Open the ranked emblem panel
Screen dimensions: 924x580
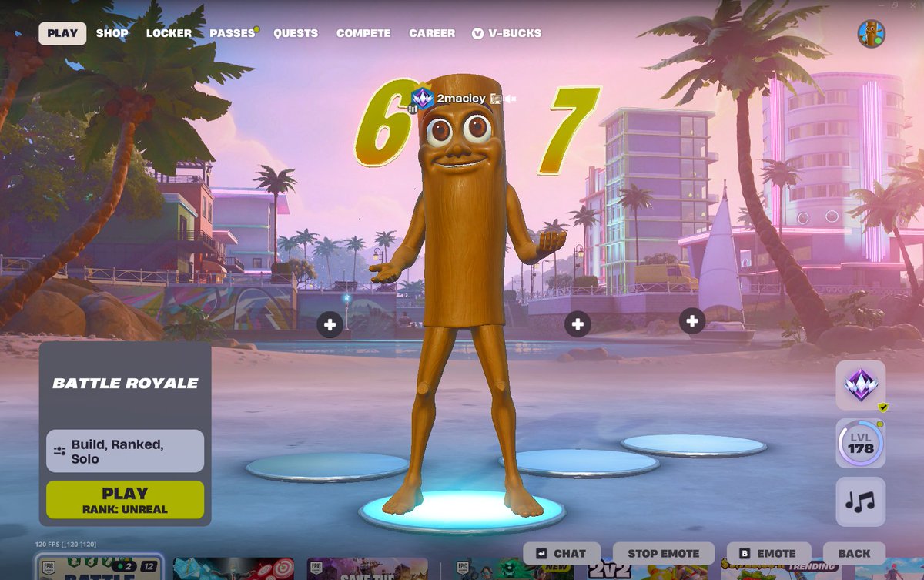pos(860,385)
